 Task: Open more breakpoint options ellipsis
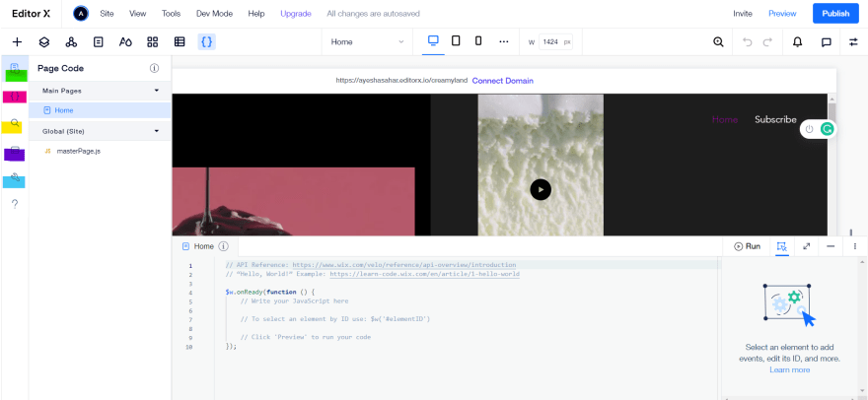[504, 42]
